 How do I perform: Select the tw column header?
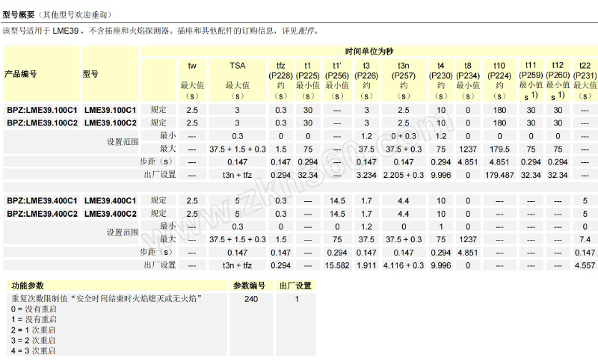[x=192, y=80]
